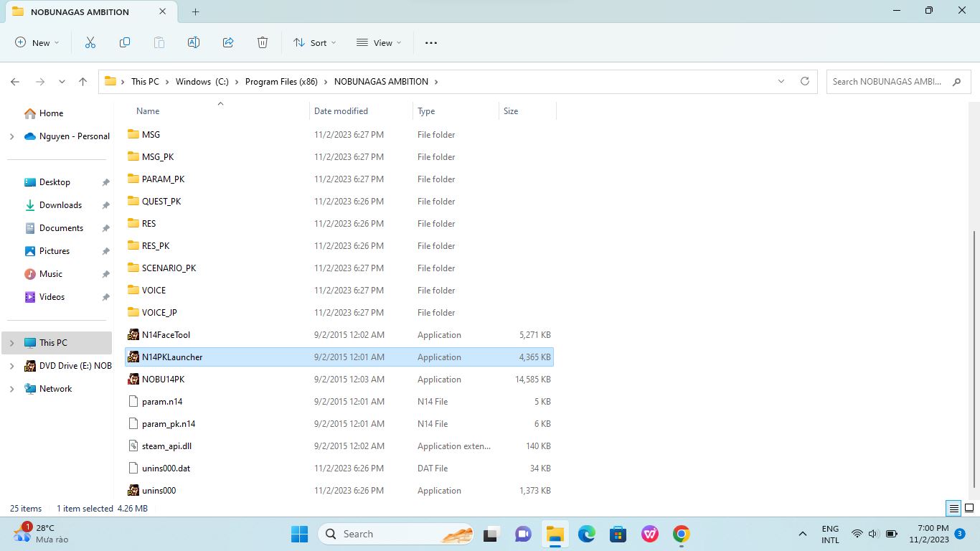Viewport: 980px width, 551px height.
Task: Go back with the left arrow
Action: pyautogui.click(x=15, y=82)
